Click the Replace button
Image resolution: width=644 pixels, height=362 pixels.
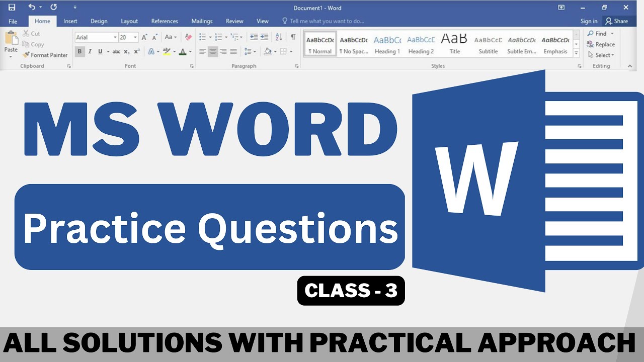[601, 44]
